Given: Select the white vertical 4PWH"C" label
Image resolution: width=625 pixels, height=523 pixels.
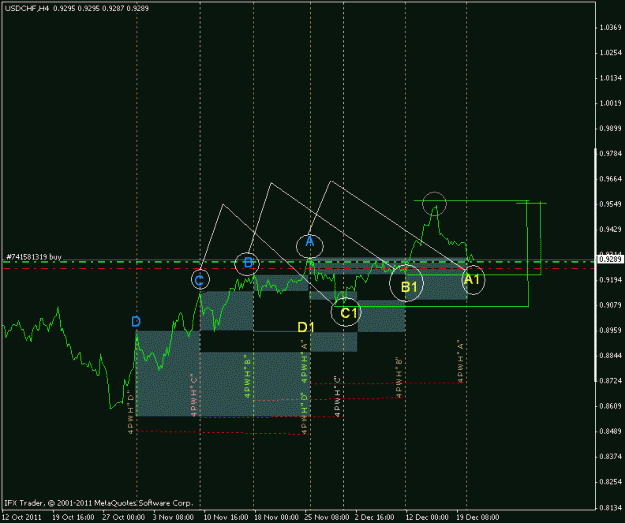Looking at the screenshot, I should tap(338, 397).
